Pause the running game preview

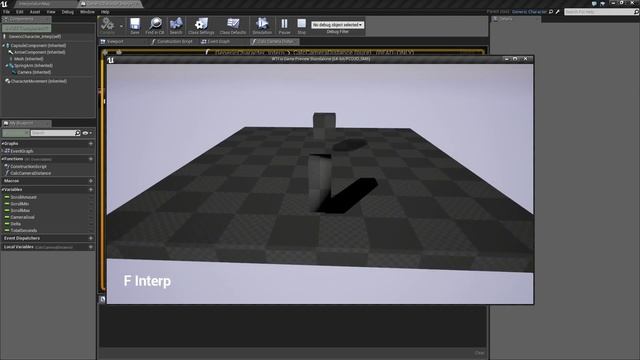[284, 25]
